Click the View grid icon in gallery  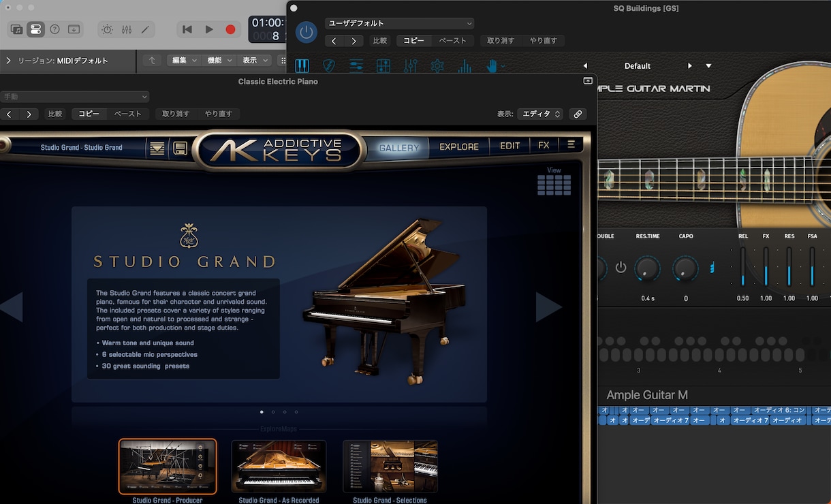[554, 185]
